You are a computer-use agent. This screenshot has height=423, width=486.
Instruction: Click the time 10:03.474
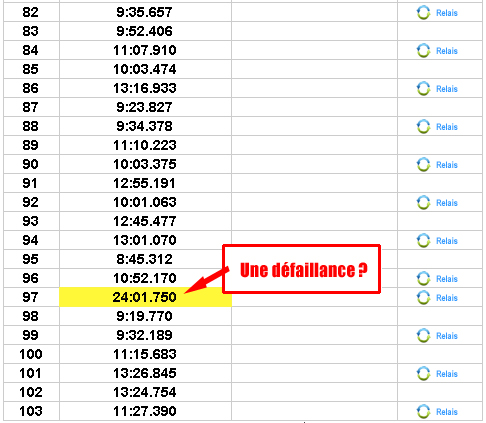pyautogui.click(x=144, y=69)
